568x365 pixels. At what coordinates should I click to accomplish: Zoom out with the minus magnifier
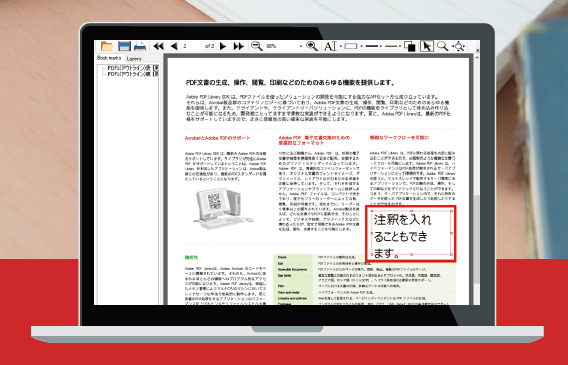click(257, 46)
